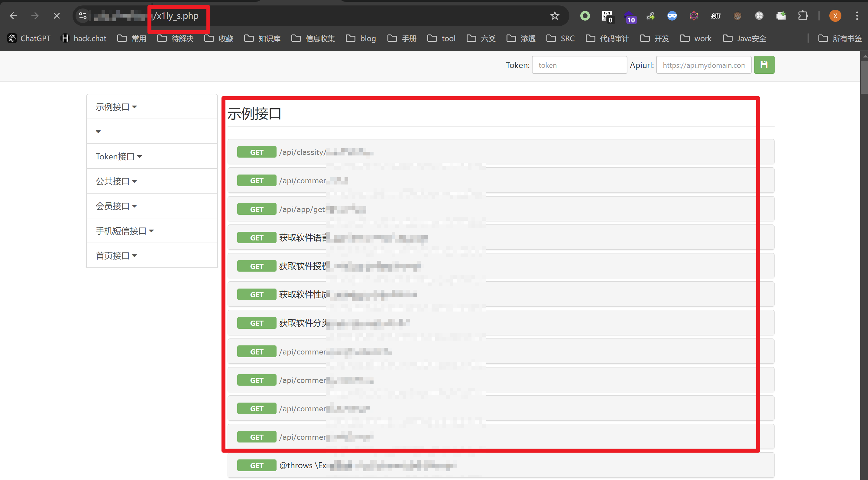Open the green circle extension icon
This screenshot has height=480, width=868.
click(585, 16)
